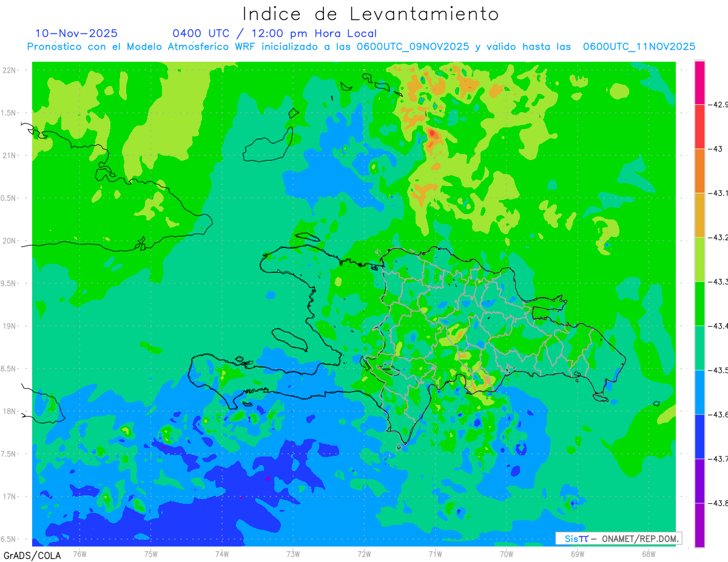This screenshot has height=562, width=728.
Task: Click the "74W" longitude label
Action: [x=222, y=554]
